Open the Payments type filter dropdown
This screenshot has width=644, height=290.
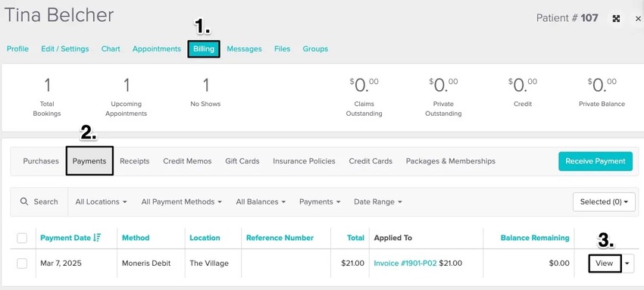click(320, 202)
